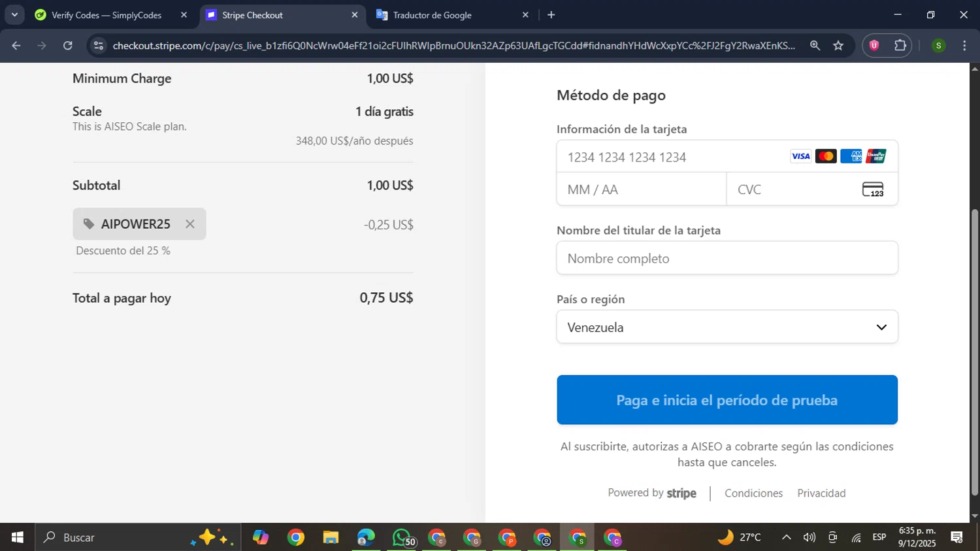The image size is (980, 551).
Task: Click the Descuento del 25 % text
Action: [123, 251]
